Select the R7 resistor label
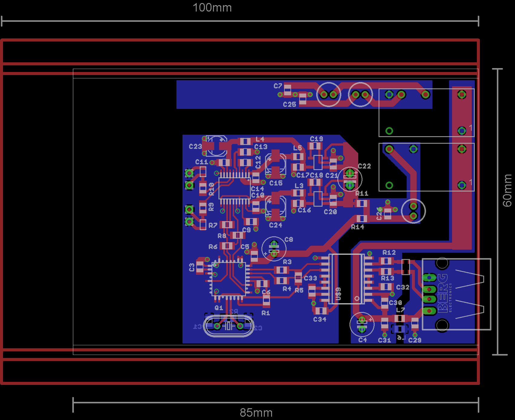This screenshot has height=420, width=515. tap(213, 225)
